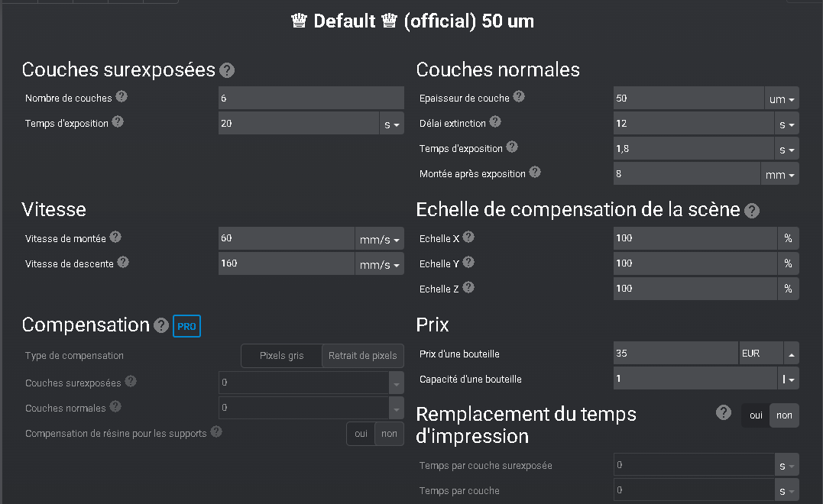Image resolution: width=823 pixels, height=504 pixels.
Task: Choose Retrait de pixels compensation type
Action: click(363, 356)
